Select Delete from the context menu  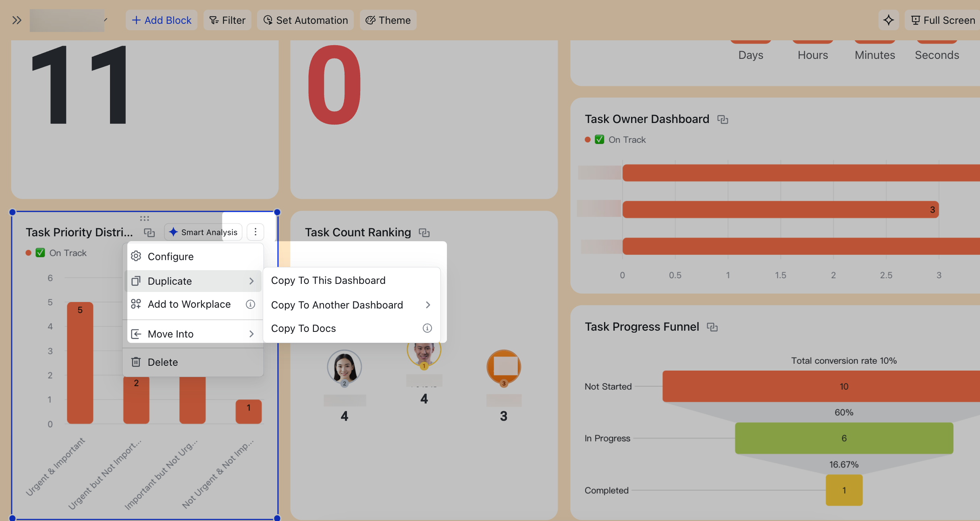(194, 362)
